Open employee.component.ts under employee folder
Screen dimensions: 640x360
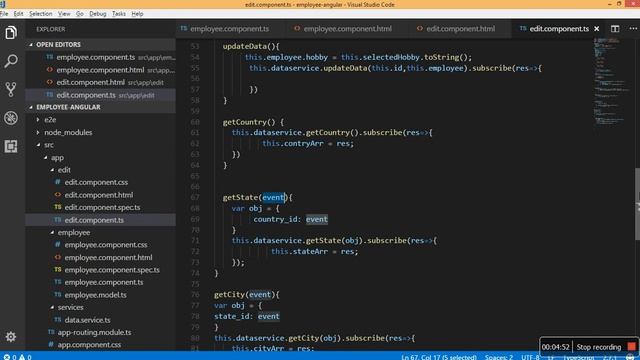click(x=100, y=282)
